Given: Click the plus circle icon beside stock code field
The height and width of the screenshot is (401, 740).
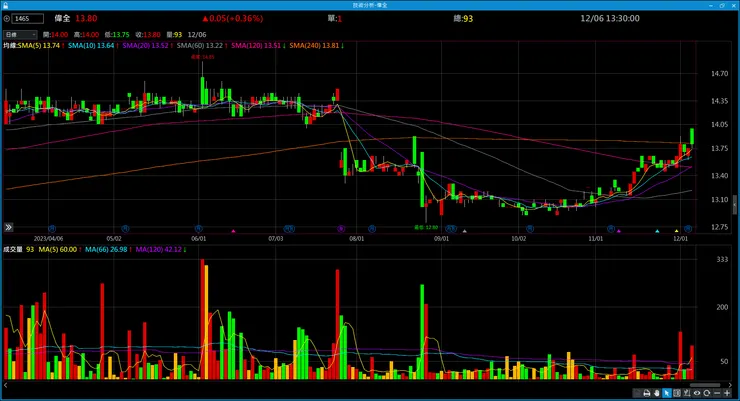Looking at the screenshot, I should pyautogui.click(x=7, y=19).
